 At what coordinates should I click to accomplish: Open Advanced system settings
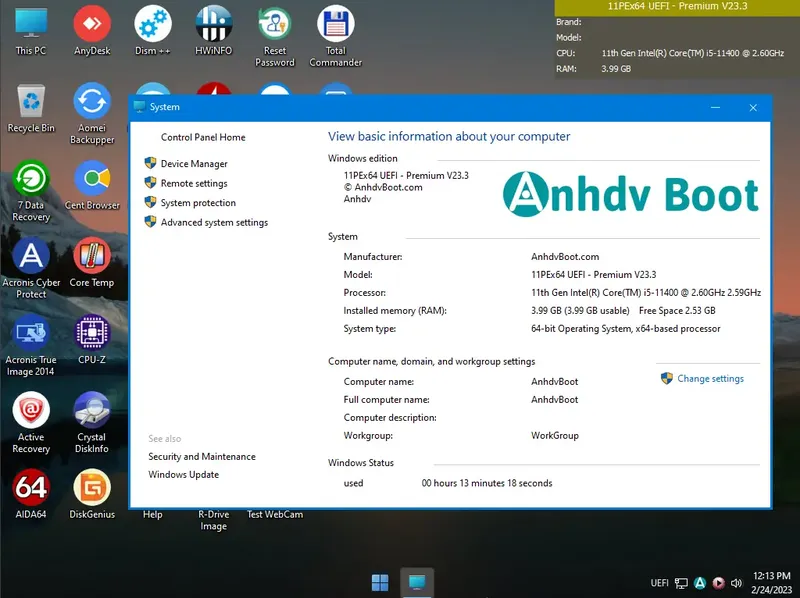point(213,222)
